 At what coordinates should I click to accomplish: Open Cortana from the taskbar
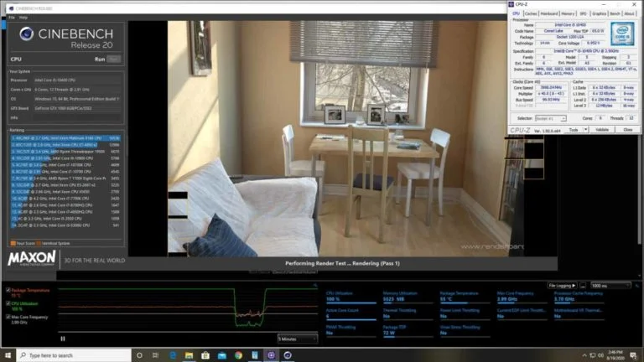point(139,355)
